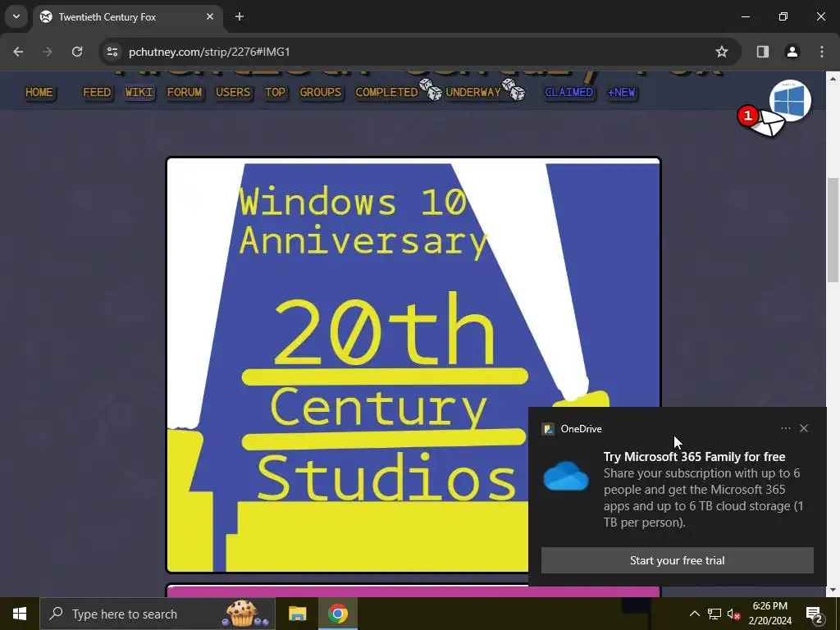Show hidden system tray icons
Screen dimensions: 840x630
coord(694,614)
